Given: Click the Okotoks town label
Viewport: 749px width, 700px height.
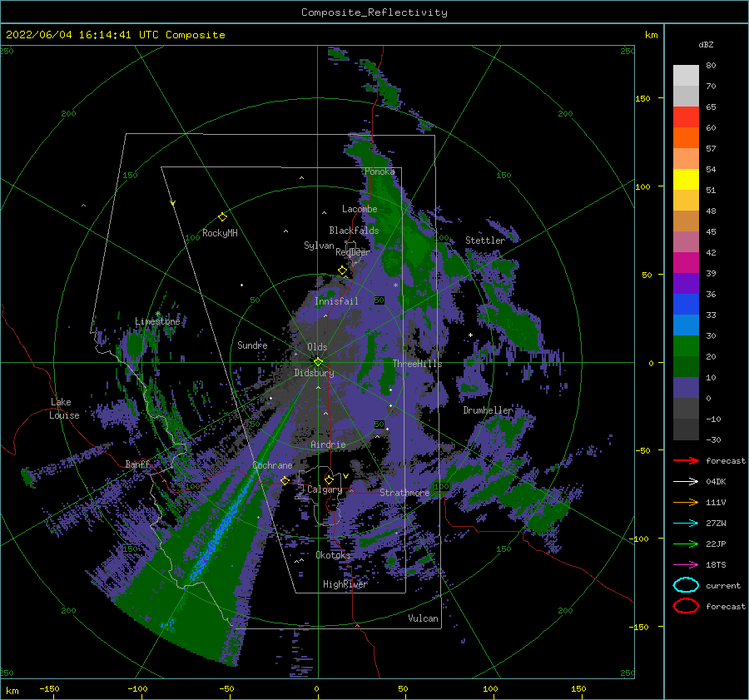Looking at the screenshot, I should (333, 554).
